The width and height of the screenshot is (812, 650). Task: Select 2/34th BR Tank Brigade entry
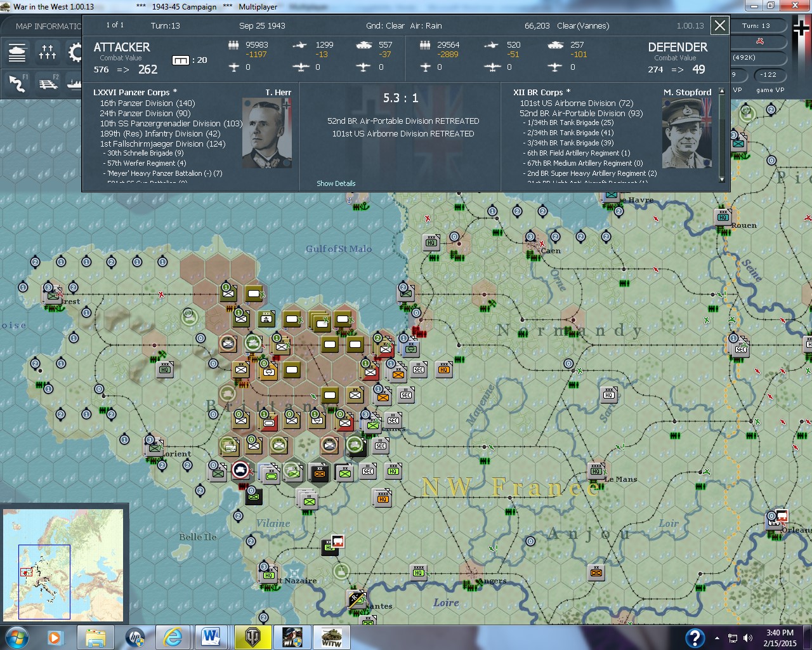coord(568,133)
